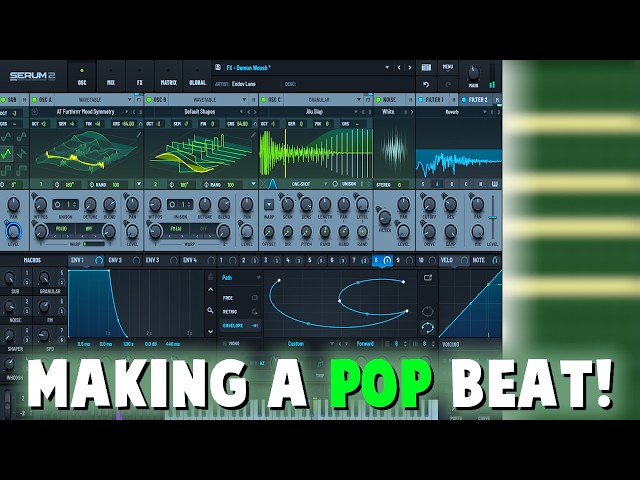The image size is (640, 480).
Task: Click the OSC B RAND icon
Action: tap(206, 184)
